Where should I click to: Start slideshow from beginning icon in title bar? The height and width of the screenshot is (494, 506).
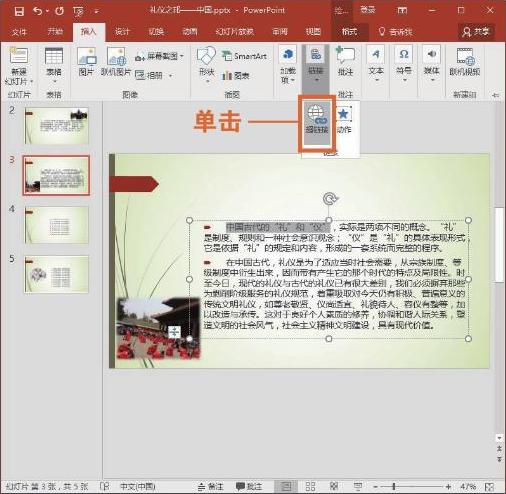[79, 12]
